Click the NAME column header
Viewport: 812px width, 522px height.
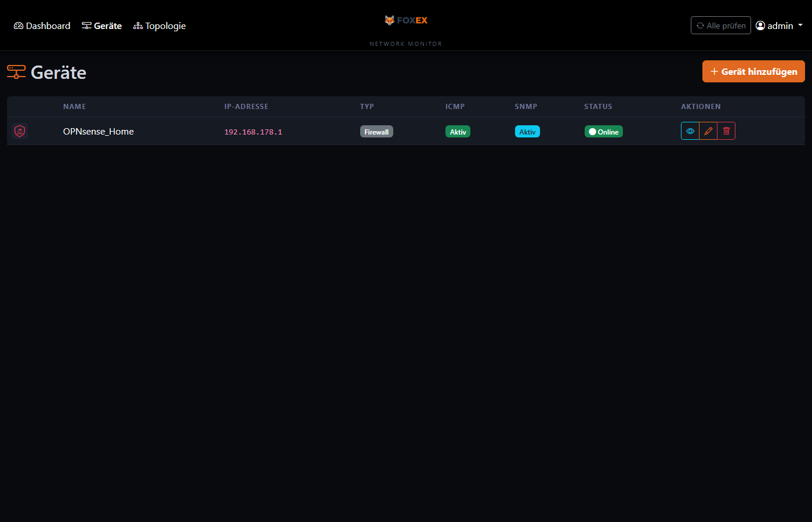75,107
